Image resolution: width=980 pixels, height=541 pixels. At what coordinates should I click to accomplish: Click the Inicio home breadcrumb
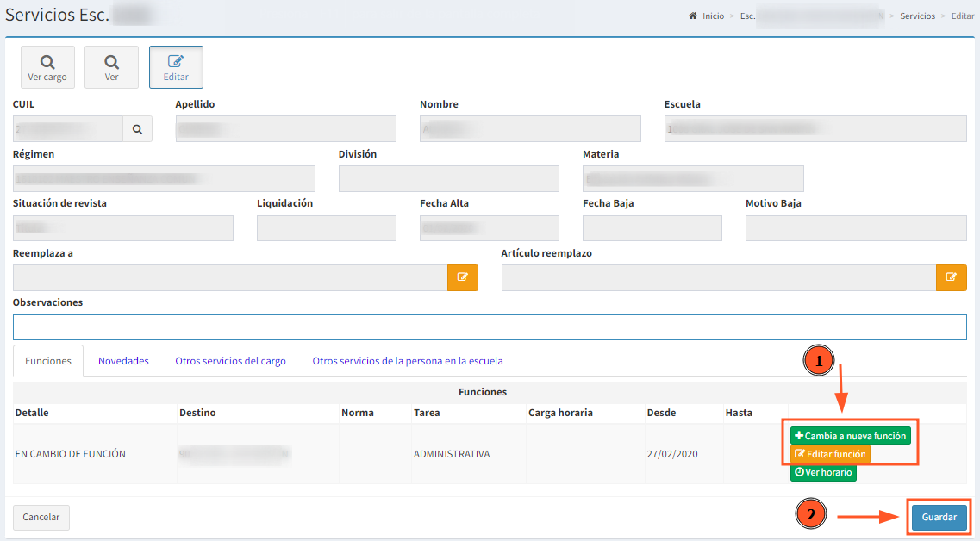tap(706, 16)
